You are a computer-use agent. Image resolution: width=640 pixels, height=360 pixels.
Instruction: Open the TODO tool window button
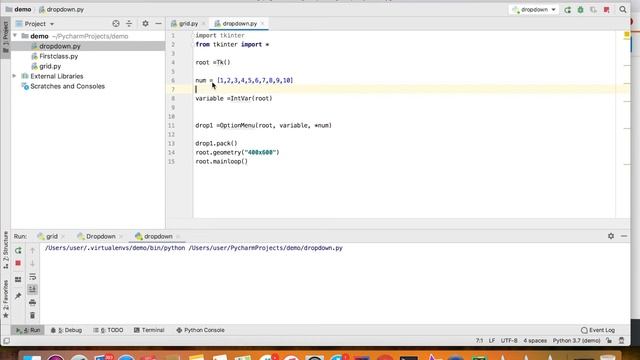click(108, 330)
